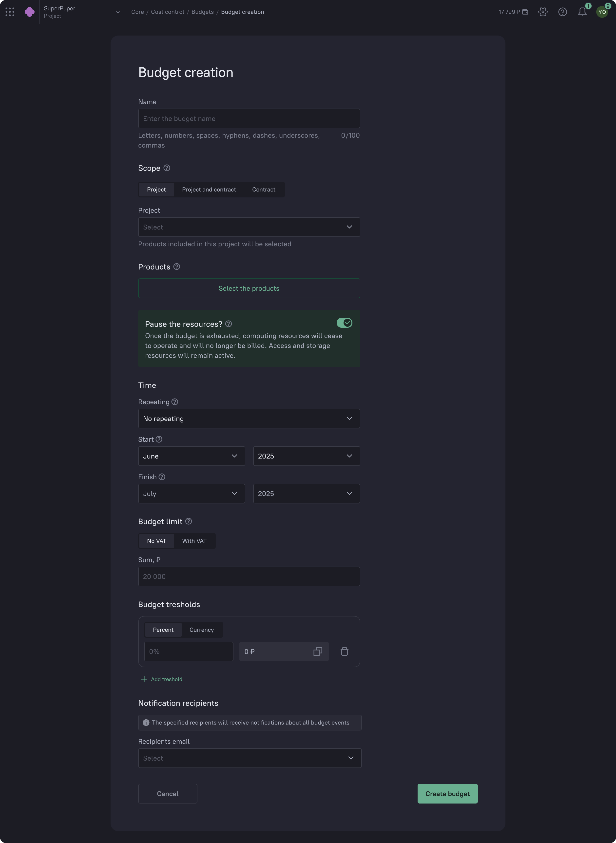Delete the threshold with the trash icon

coord(345,651)
